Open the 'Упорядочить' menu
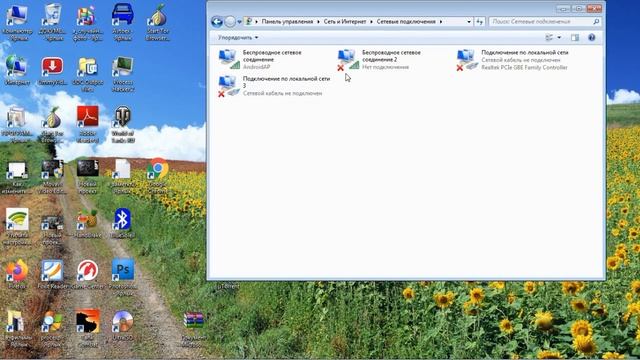The width and height of the screenshot is (640, 360). pyautogui.click(x=238, y=38)
